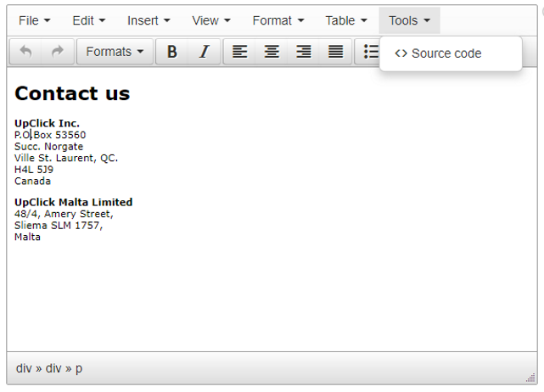
Task: Expand the View menu
Action: [211, 20]
